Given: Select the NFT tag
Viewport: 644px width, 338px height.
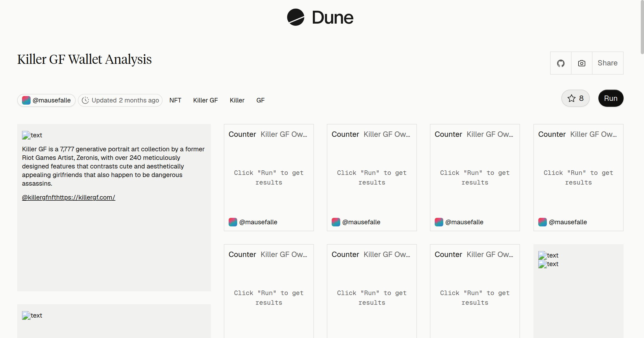Looking at the screenshot, I should tap(175, 100).
